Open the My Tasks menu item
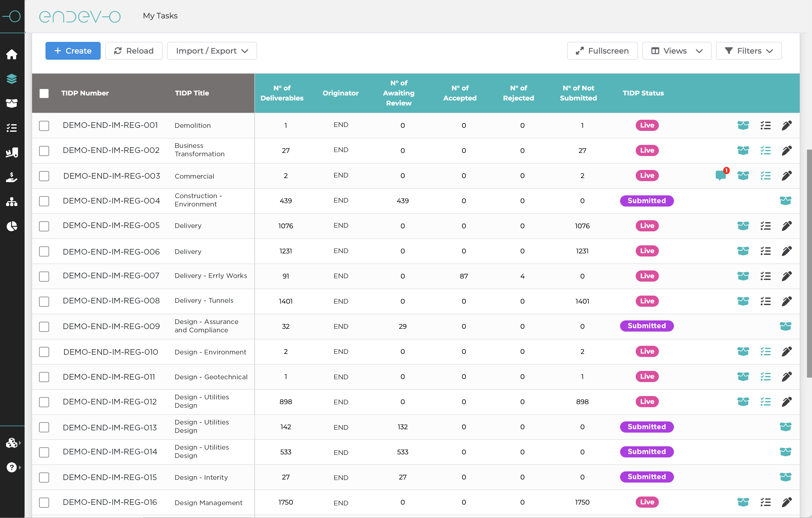This screenshot has width=812, height=518. (160, 16)
